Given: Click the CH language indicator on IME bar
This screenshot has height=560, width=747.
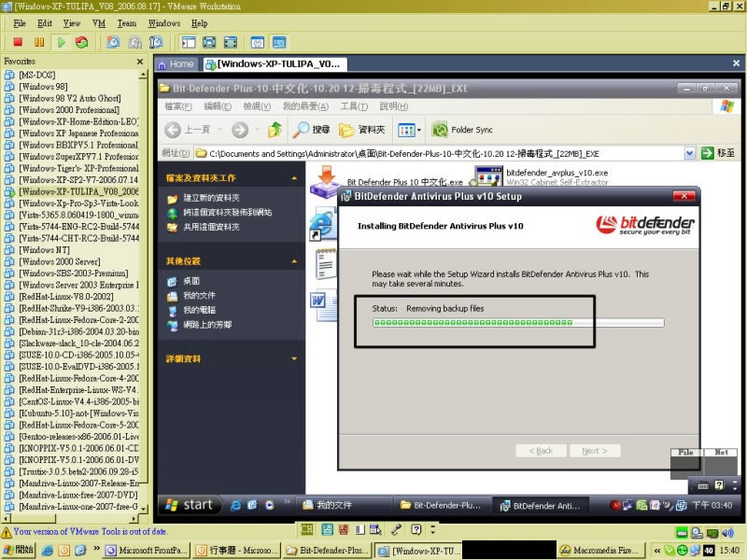Looking at the screenshot, I should coord(307,529).
